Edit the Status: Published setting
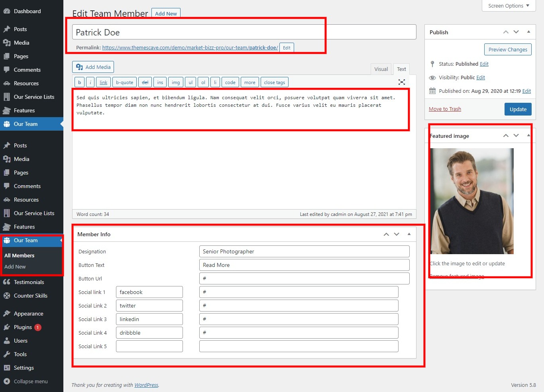The image size is (544, 392). coord(484,64)
